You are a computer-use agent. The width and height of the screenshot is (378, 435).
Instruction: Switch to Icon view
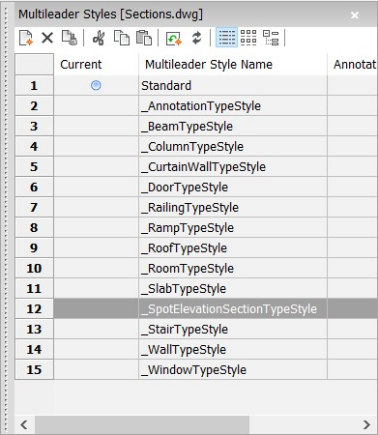point(248,37)
